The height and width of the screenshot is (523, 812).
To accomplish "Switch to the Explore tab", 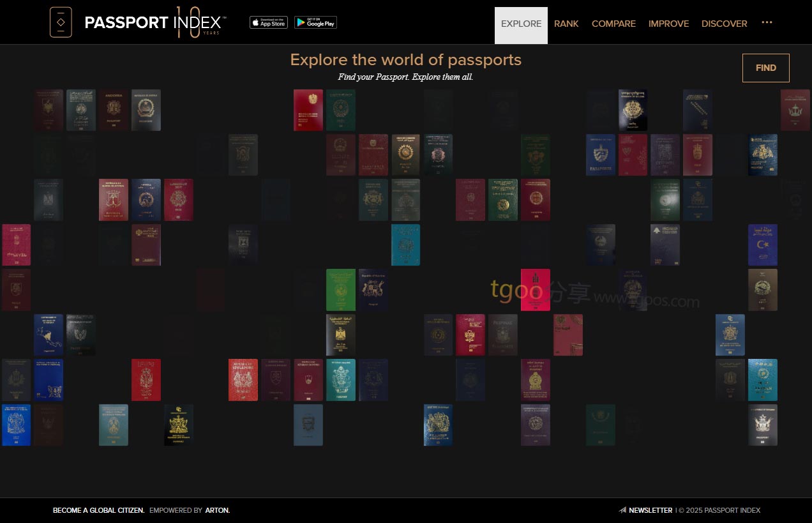I will pos(521,24).
